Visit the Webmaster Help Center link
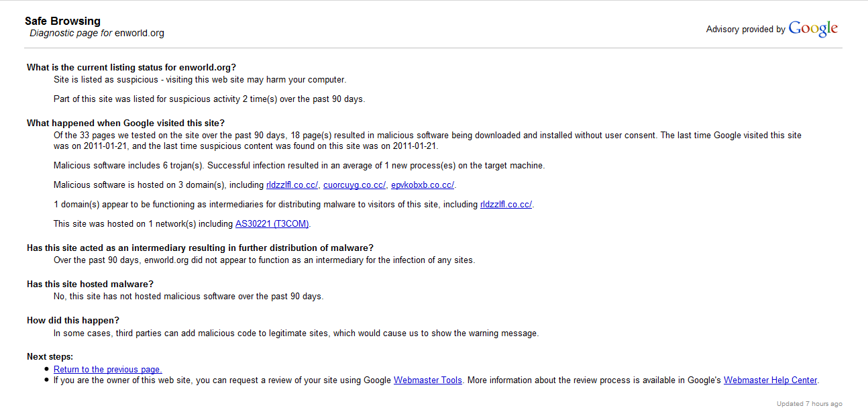This screenshot has height=414, width=868. pos(770,380)
